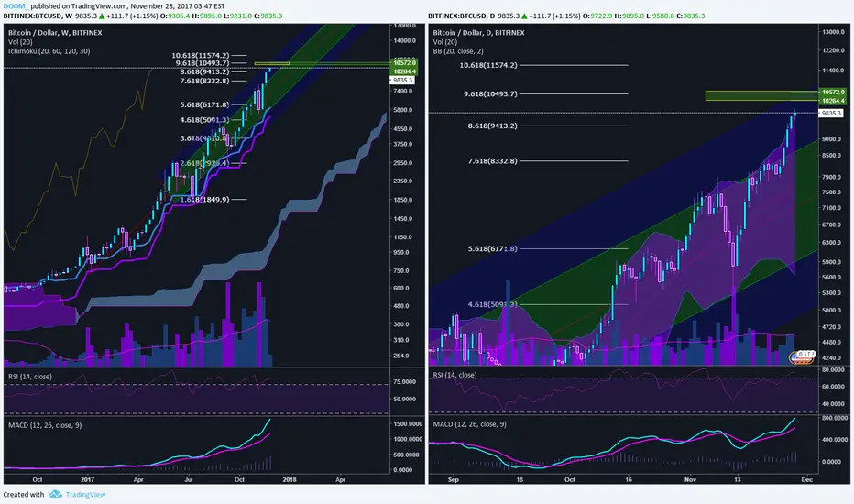
Task: Select the 5.618(6171.8) Fib label on weekly chart
Action: coord(204,104)
